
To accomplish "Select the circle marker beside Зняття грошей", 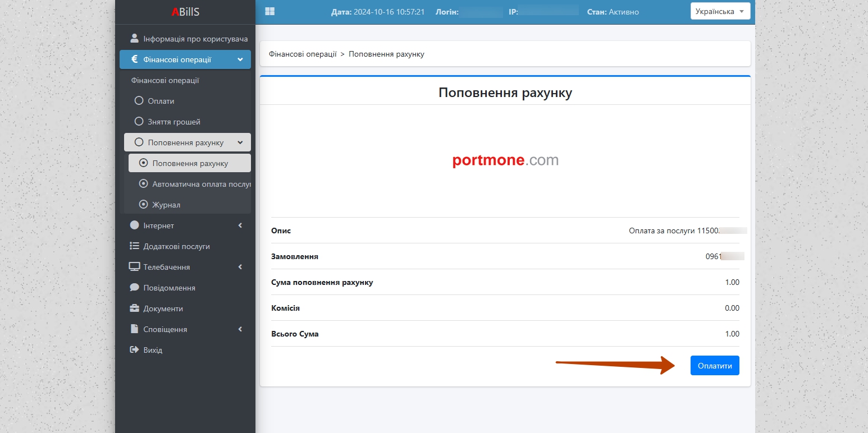I will [x=139, y=121].
